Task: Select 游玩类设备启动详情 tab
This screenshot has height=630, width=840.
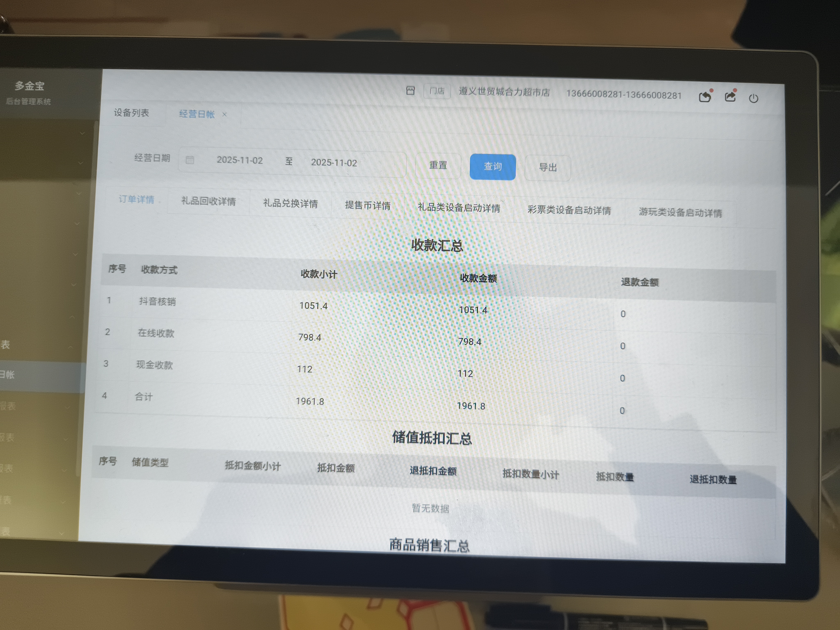Action: pyautogui.click(x=680, y=212)
